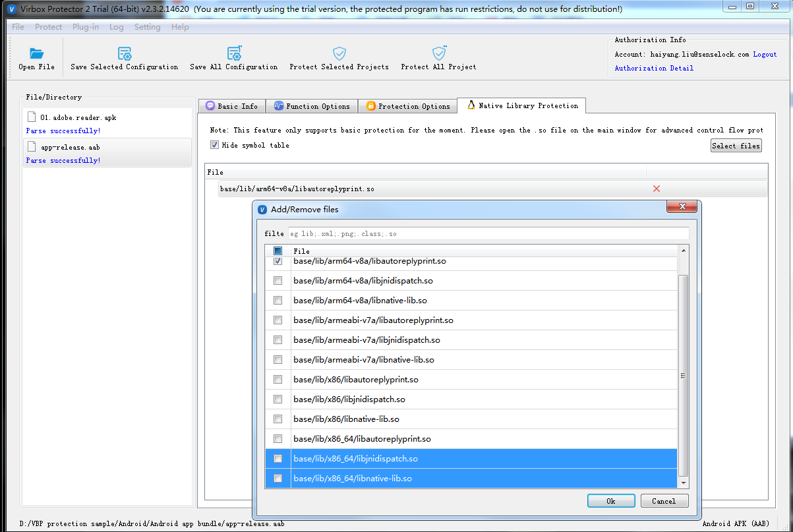Check the x86_64/libautoreplyprint.so checkbox
This screenshot has width=793, height=532.
coord(278,439)
